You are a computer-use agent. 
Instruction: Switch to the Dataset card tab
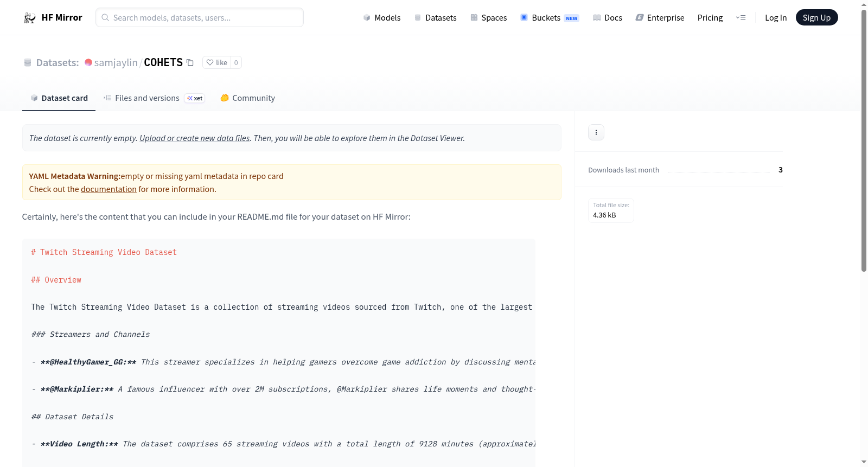coord(59,98)
